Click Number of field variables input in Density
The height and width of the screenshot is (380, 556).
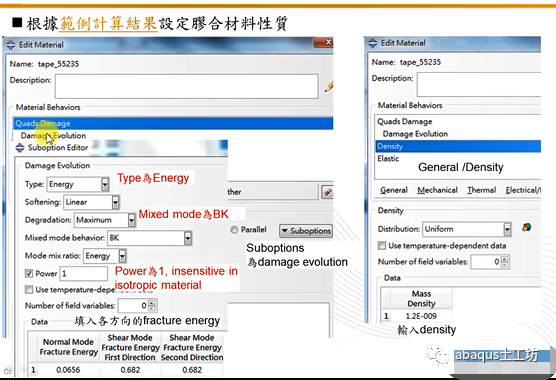click(x=486, y=262)
